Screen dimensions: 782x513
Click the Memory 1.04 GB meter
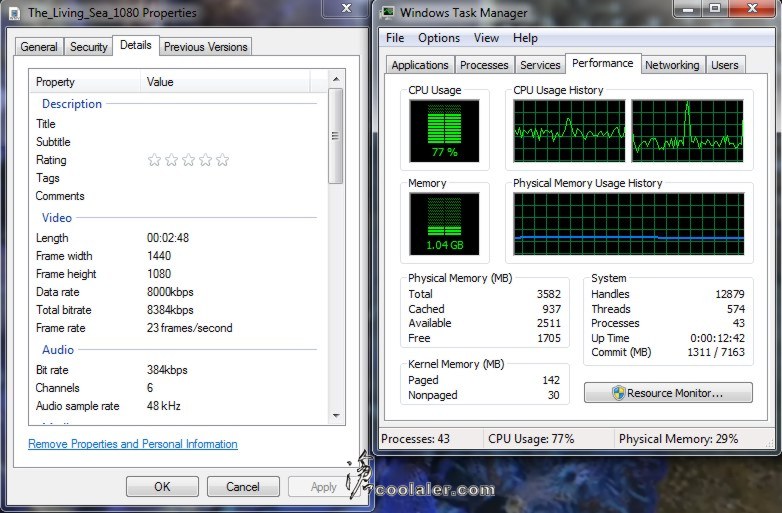pos(444,224)
